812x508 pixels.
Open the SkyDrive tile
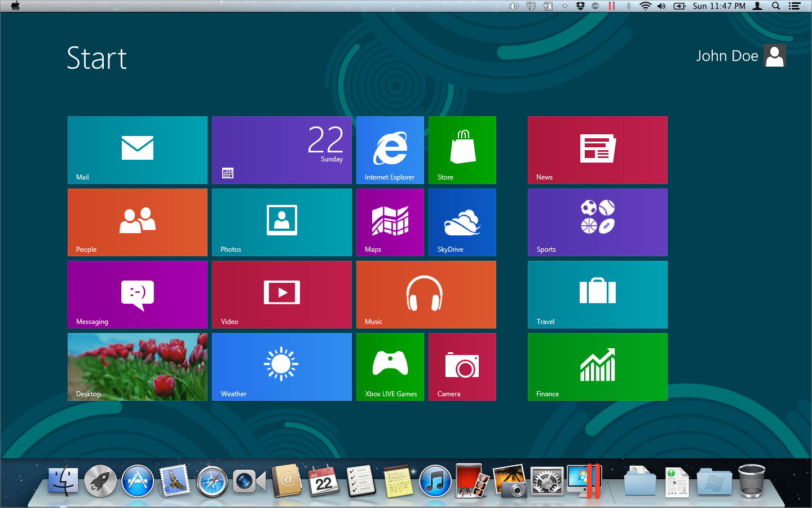462,222
